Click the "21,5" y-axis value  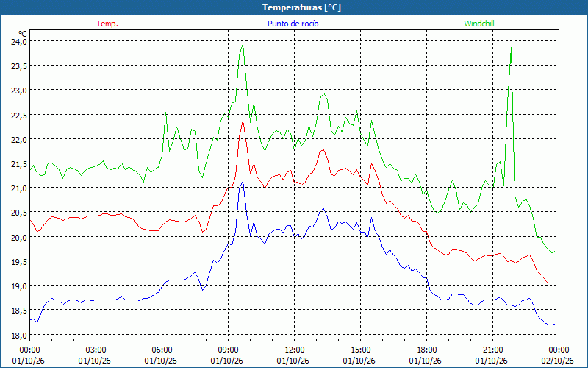(x=19, y=163)
